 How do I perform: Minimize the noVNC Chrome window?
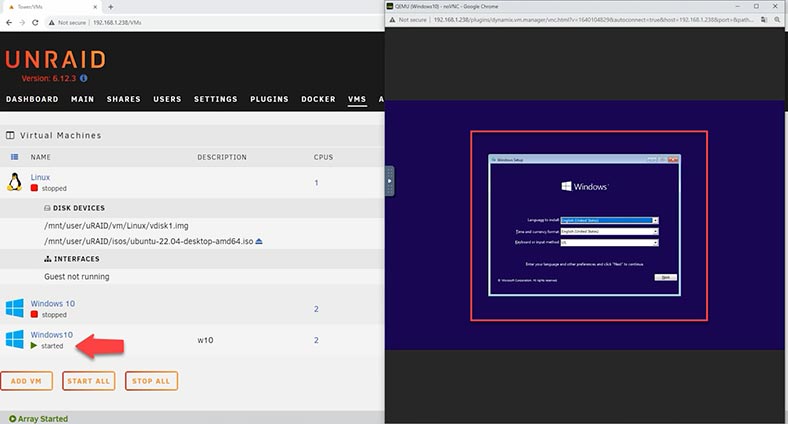click(x=738, y=7)
